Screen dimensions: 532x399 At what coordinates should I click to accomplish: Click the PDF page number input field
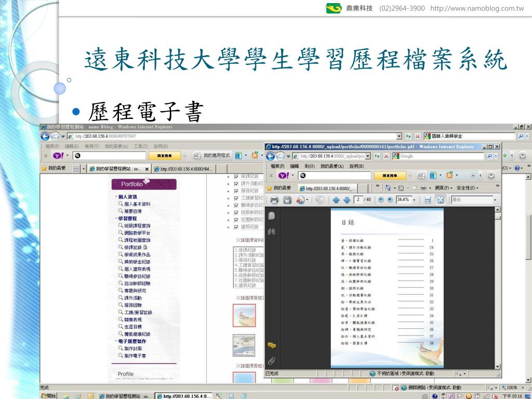coord(358,200)
